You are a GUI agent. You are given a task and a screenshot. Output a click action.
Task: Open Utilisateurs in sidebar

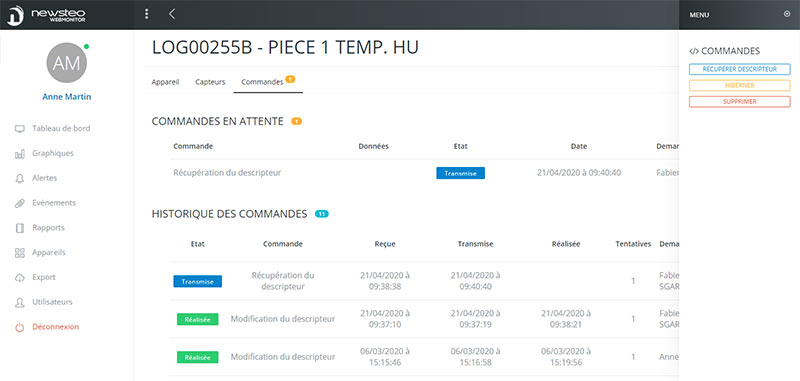coord(52,302)
